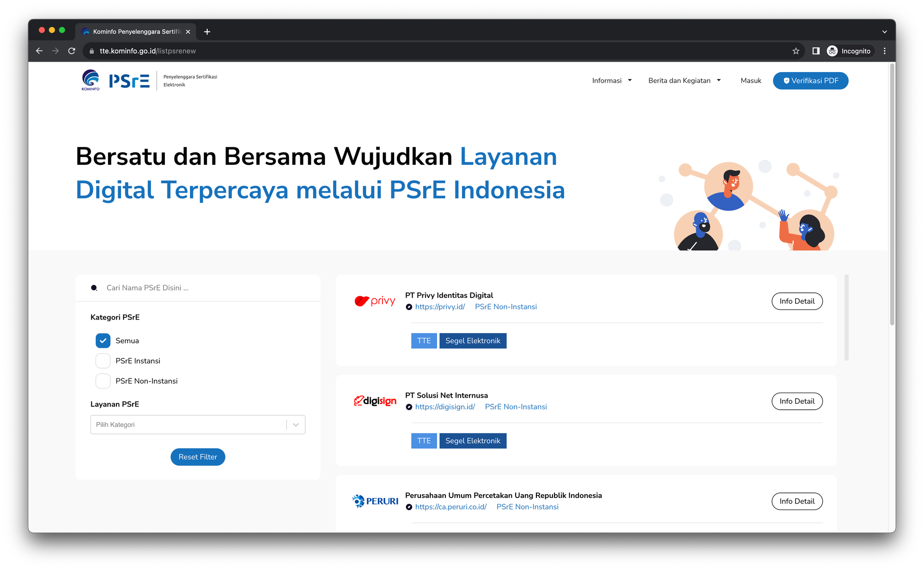Reload the page with refresh icon
Image resolution: width=924 pixels, height=570 pixels.
pos(72,51)
